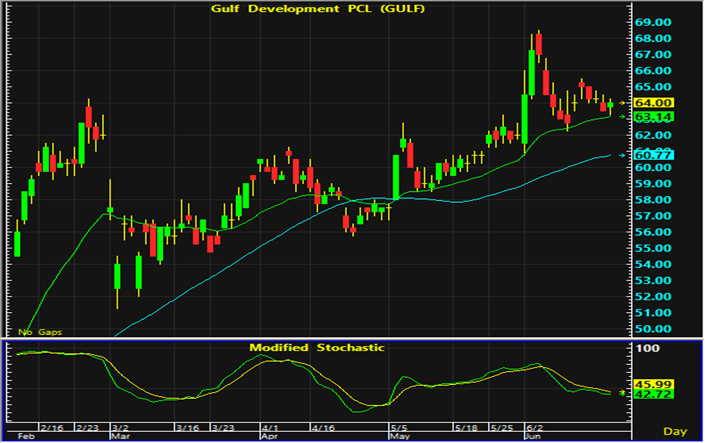Click the 5/25 date label

click(502, 428)
